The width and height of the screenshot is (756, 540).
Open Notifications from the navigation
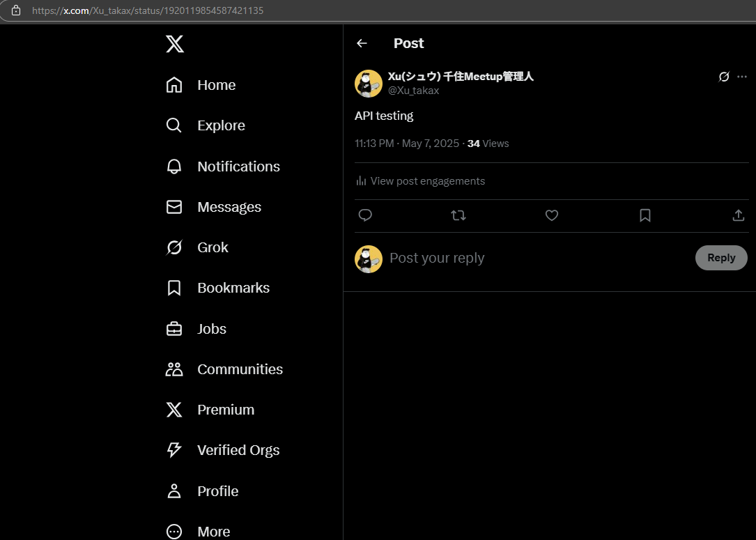click(239, 167)
